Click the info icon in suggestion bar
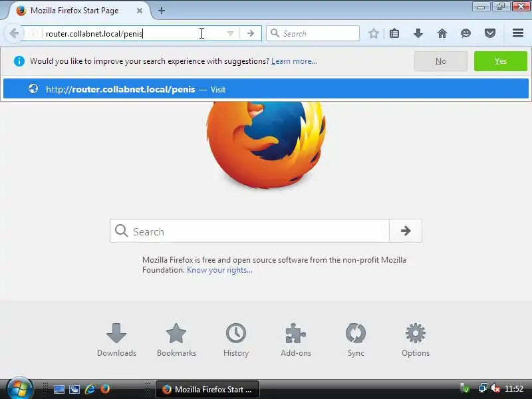Viewport: 532px width, 399px height. pyautogui.click(x=19, y=61)
